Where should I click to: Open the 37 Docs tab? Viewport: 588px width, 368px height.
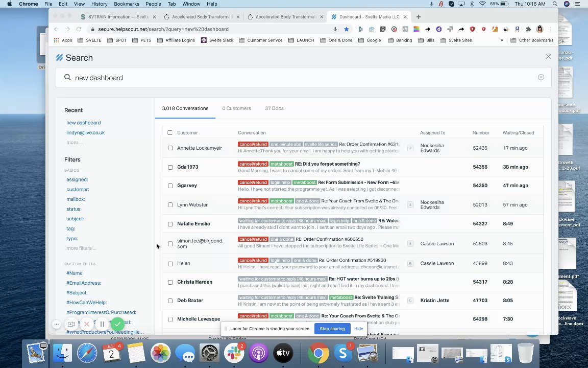coord(274,108)
